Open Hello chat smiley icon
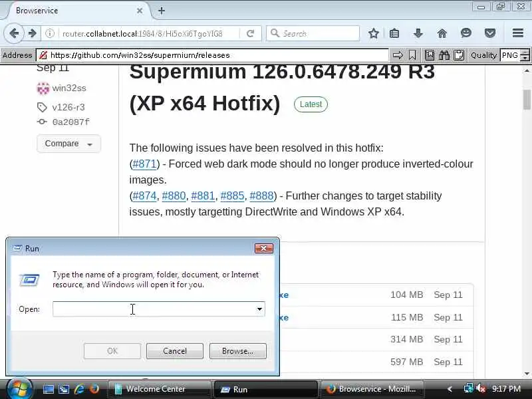The height and width of the screenshot is (399, 532). pos(466,33)
